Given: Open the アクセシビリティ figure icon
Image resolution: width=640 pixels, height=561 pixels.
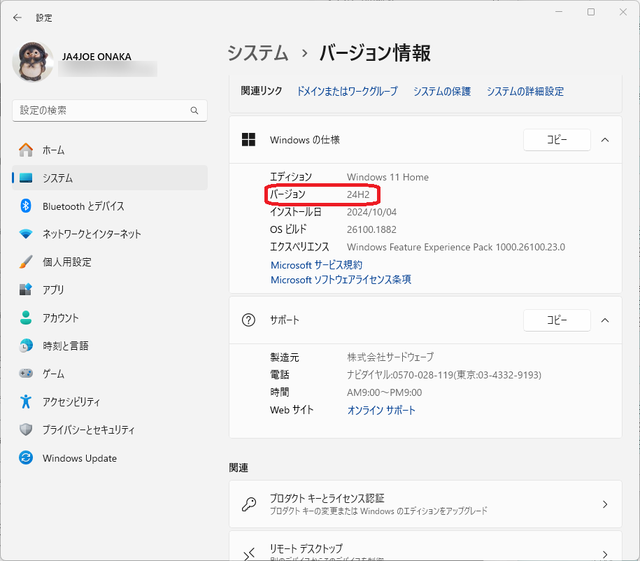Looking at the screenshot, I should pos(26,401).
